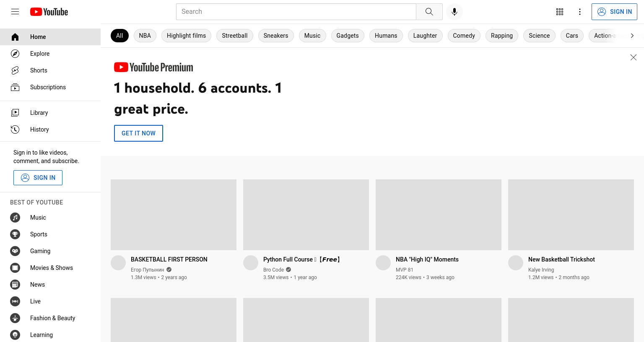Open Kalye Irving channel name link
This screenshot has height=342, width=644.
541,270
